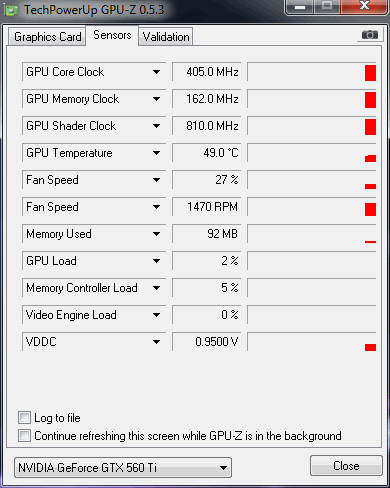390x488 pixels.
Task: Click the GPU-Z app icon in title bar
Action: point(12,10)
